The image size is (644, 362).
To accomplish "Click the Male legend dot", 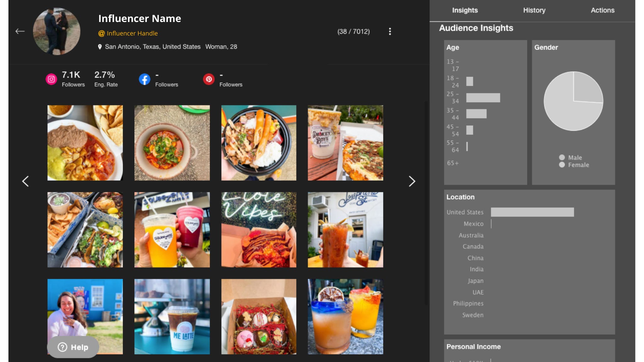I will click(562, 157).
